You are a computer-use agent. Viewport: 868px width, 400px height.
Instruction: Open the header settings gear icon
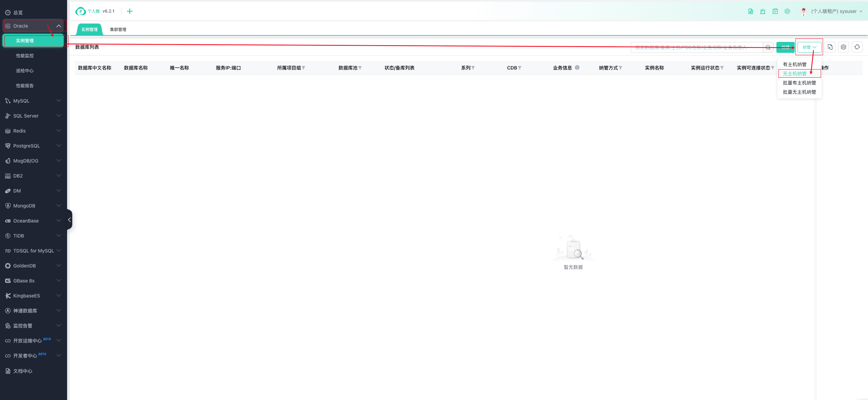(x=787, y=11)
